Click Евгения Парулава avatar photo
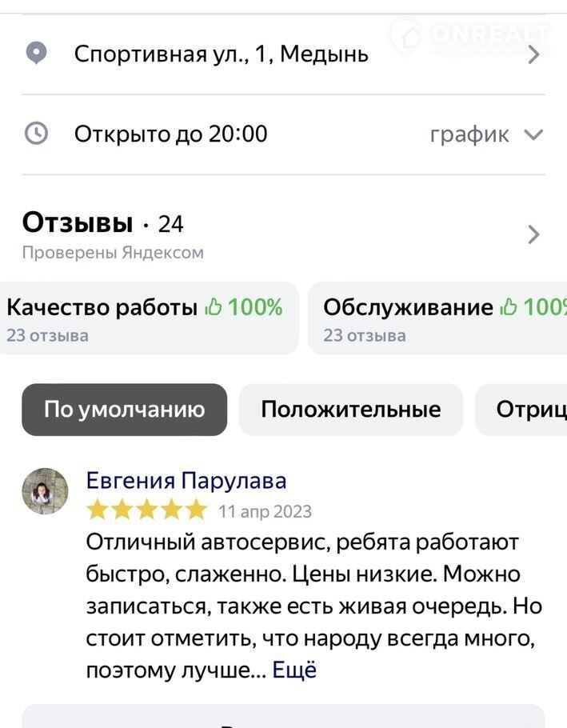 [x=45, y=490]
